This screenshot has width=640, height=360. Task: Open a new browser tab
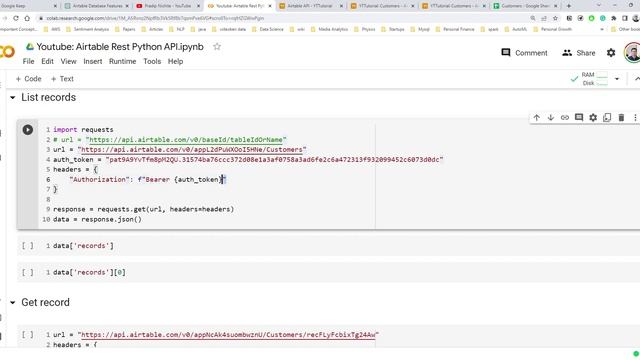point(569,6)
